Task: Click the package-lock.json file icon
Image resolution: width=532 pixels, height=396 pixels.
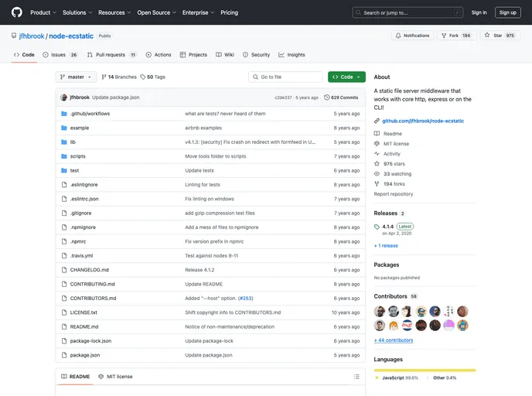Action: pos(63,341)
